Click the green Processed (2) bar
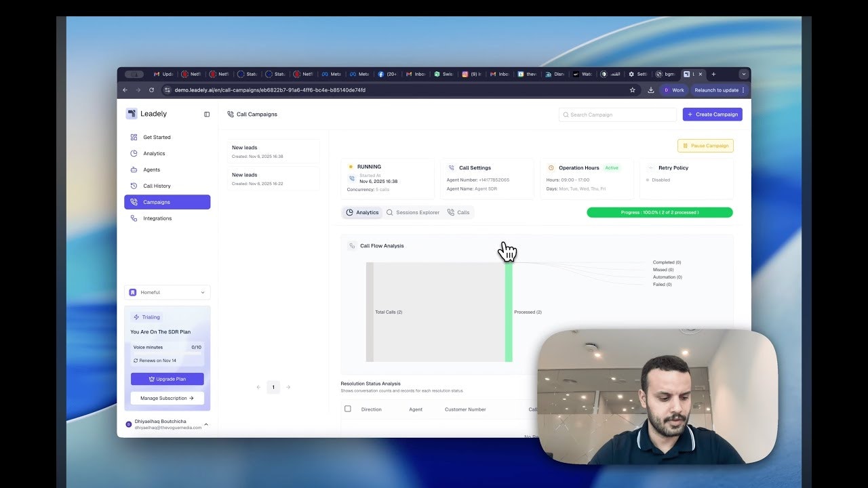Viewport: 868px width, 488px height. 509,312
